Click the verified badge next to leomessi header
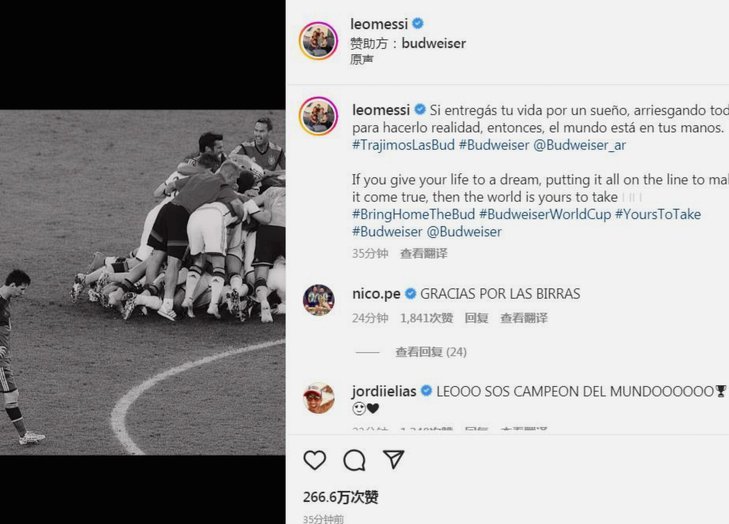Viewport: 729px width, 524px height. point(418,23)
